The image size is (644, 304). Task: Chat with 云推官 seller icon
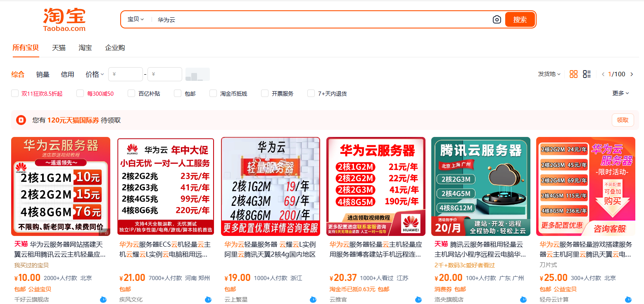(x=418, y=299)
